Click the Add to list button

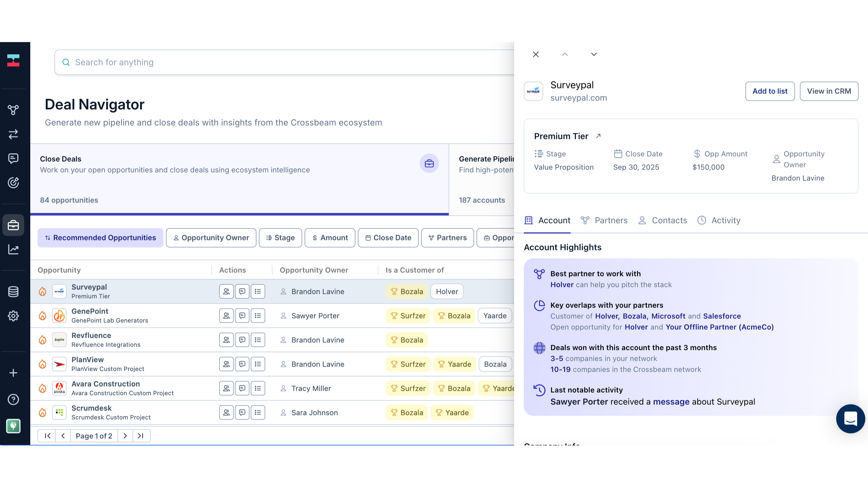770,91
